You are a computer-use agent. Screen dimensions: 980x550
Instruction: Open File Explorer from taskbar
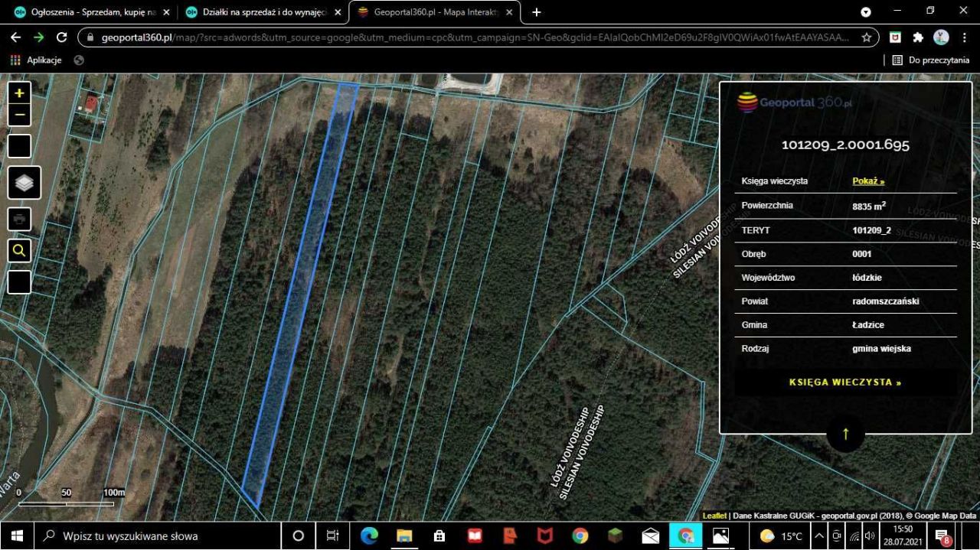tap(404, 535)
